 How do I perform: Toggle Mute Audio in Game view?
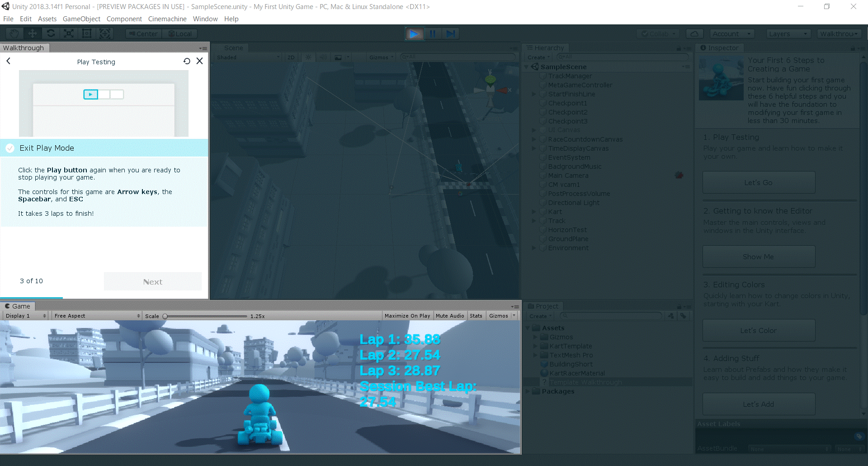pyautogui.click(x=449, y=316)
